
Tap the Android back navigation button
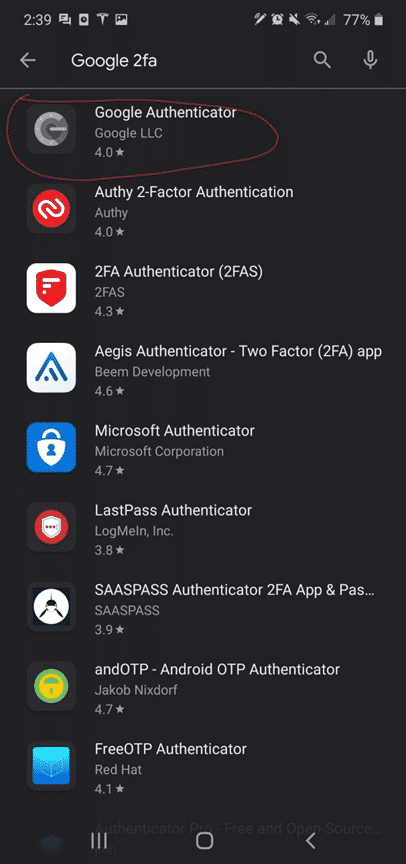(x=310, y=840)
